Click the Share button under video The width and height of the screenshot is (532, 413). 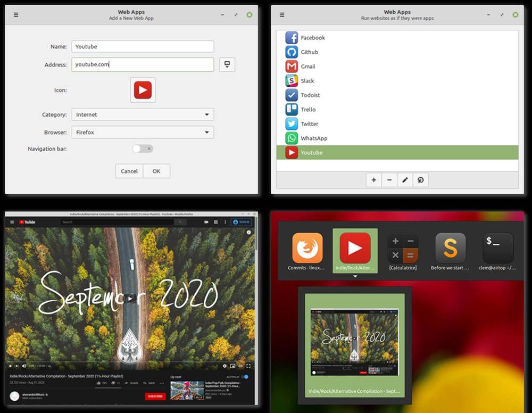coord(131,383)
